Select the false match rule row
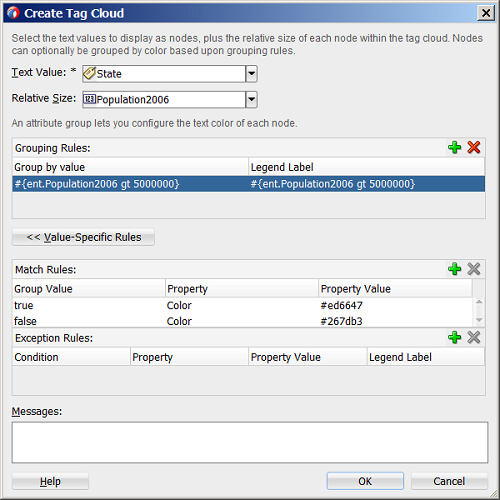The height and width of the screenshot is (500, 500). click(242, 321)
